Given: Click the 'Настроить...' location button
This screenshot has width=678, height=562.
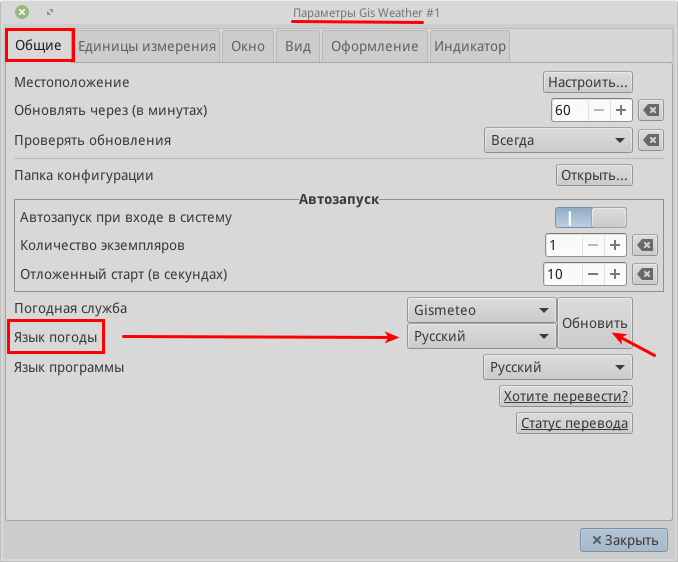Looking at the screenshot, I should pos(588,82).
